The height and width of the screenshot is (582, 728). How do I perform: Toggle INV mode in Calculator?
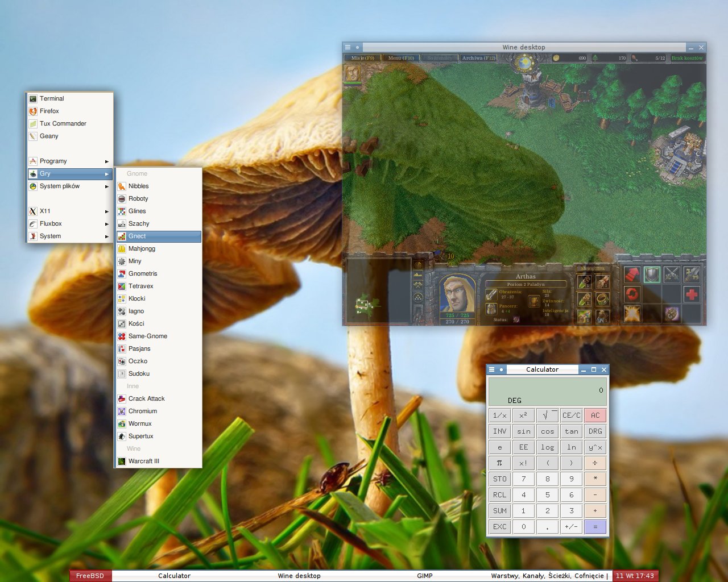pyautogui.click(x=499, y=431)
